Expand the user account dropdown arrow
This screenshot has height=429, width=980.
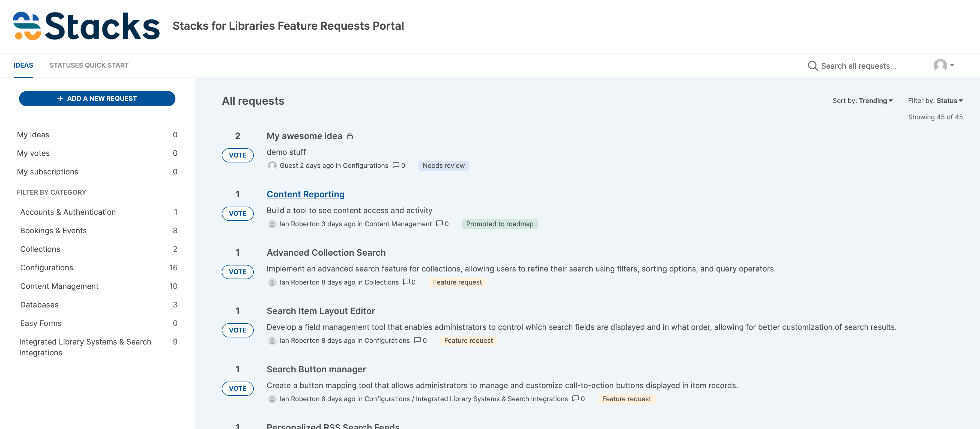point(952,65)
